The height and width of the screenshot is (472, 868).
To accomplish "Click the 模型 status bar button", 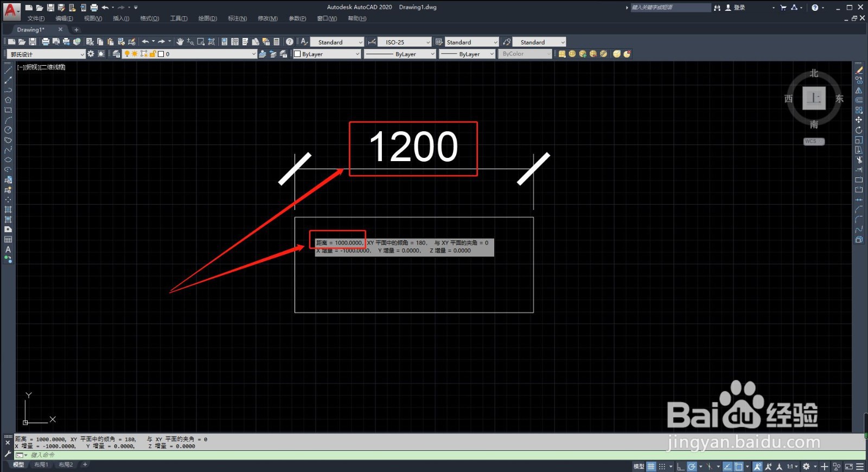I will pyautogui.click(x=639, y=467).
